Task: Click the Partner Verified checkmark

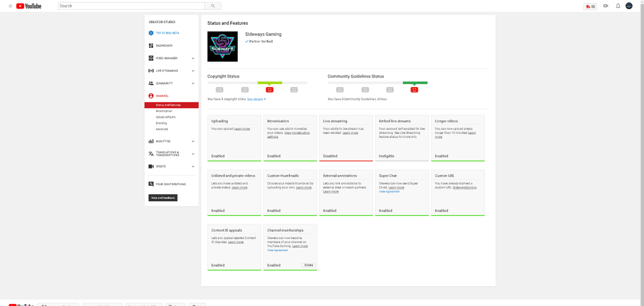Action: [x=247, y=41]
